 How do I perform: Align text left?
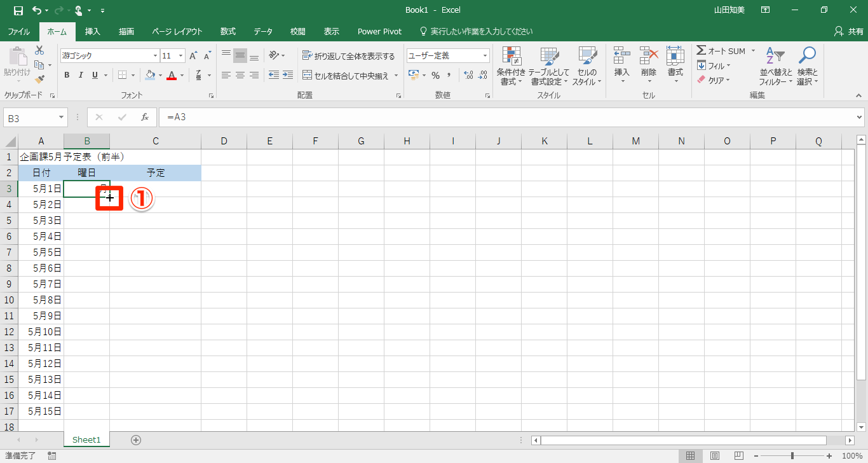pyautogui.click(x=226, y=75)
